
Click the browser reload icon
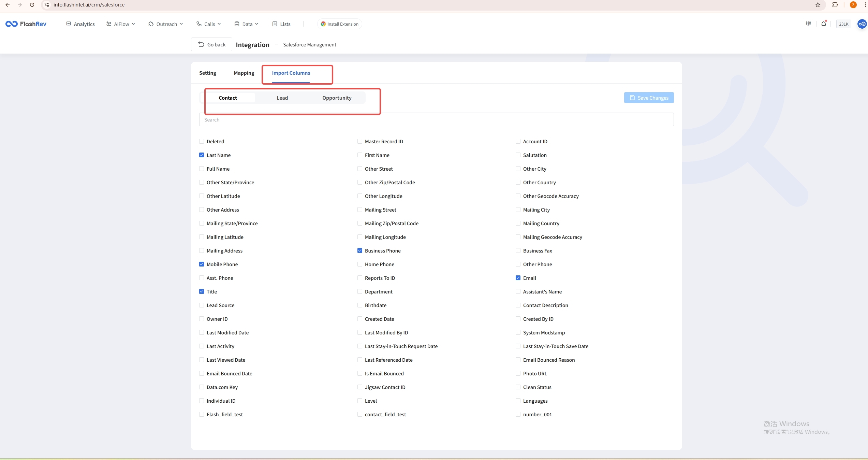32,5
